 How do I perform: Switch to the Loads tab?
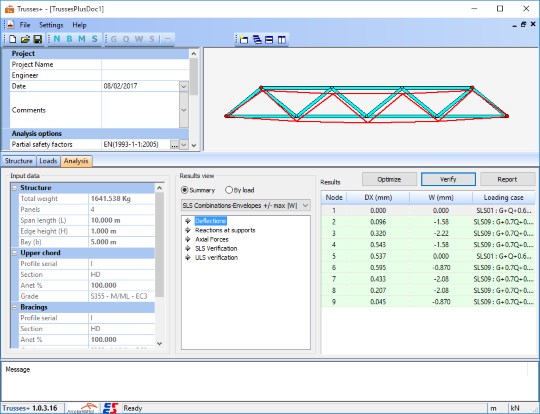tap(48, 161)
